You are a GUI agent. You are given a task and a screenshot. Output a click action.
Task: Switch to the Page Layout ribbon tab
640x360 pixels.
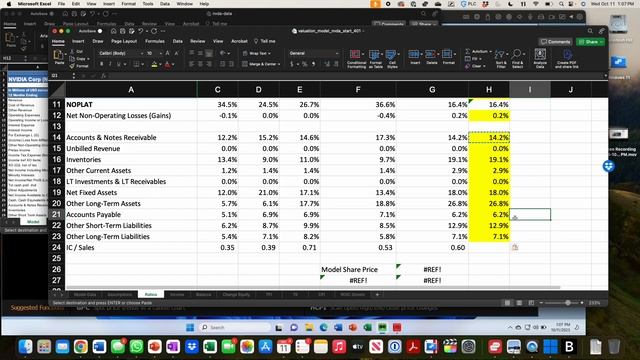click(x=124, y=41)
